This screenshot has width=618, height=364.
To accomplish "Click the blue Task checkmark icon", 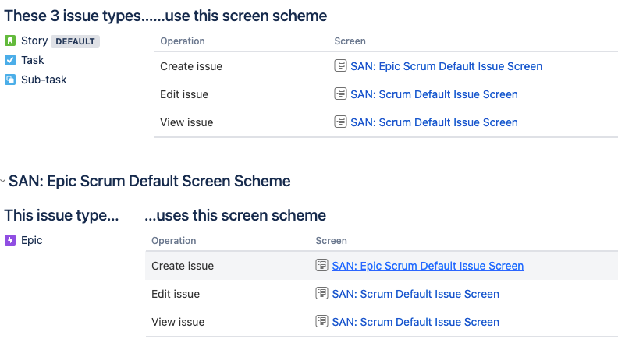I will 10,60.
